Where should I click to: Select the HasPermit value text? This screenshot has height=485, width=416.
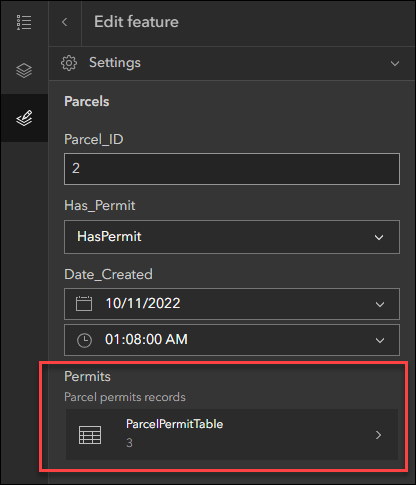pyautogui.click(x=109, y=236)
